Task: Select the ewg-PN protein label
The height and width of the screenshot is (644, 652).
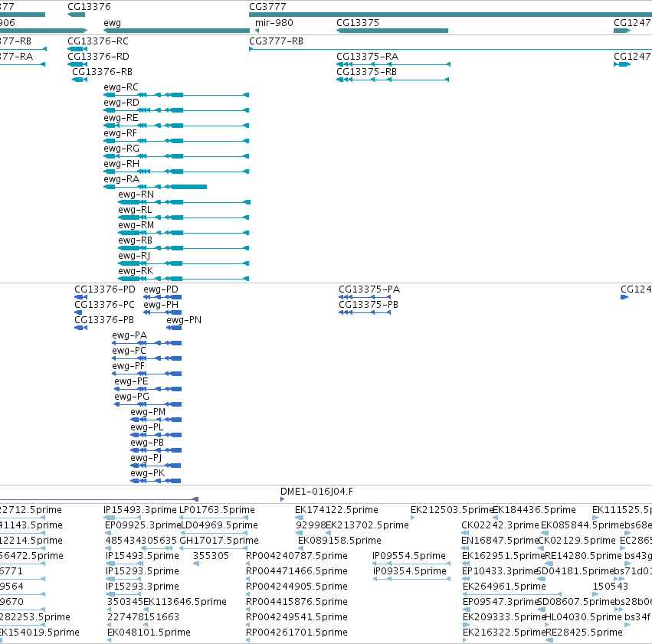Action: click(184, 320)
